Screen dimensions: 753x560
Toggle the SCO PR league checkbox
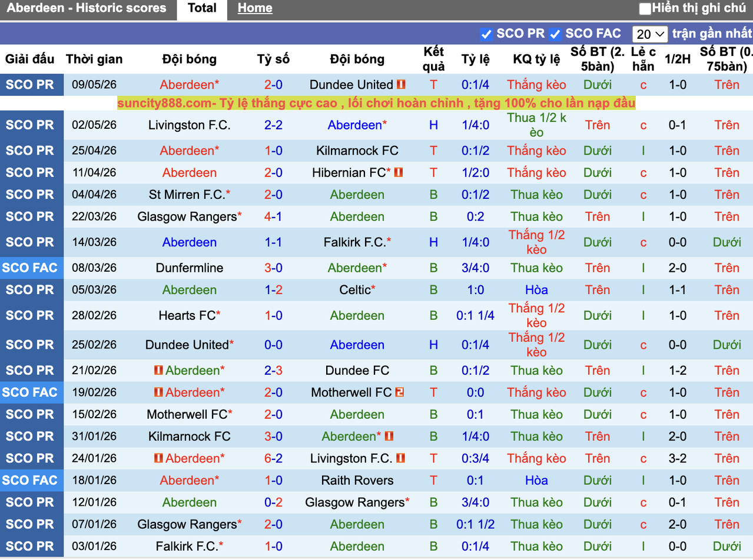tap(486, 34)
